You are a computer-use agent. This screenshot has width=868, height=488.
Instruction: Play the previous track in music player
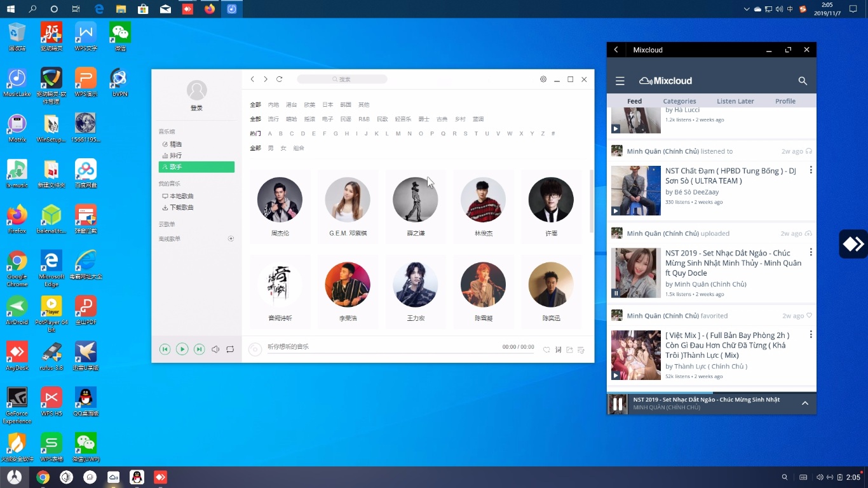[x=165, y=349]
